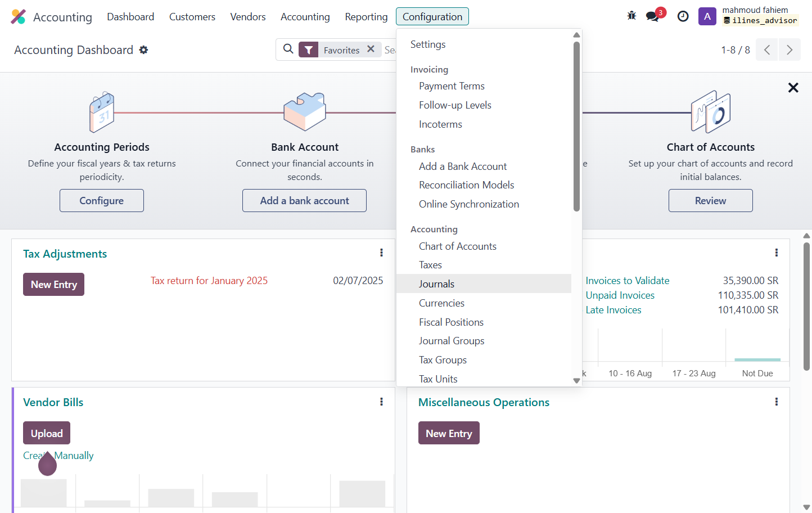Click Add a bank account button

[304, 201]
